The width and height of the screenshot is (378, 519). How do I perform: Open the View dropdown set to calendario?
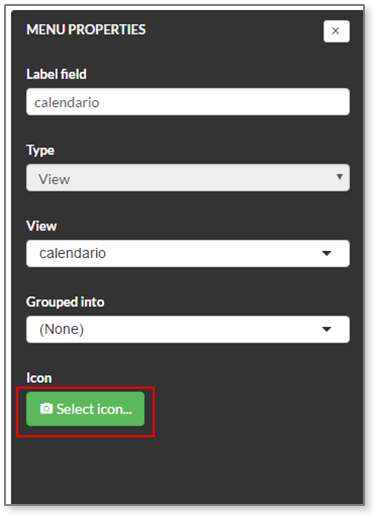pyautogui.click(x=188, y=253)
